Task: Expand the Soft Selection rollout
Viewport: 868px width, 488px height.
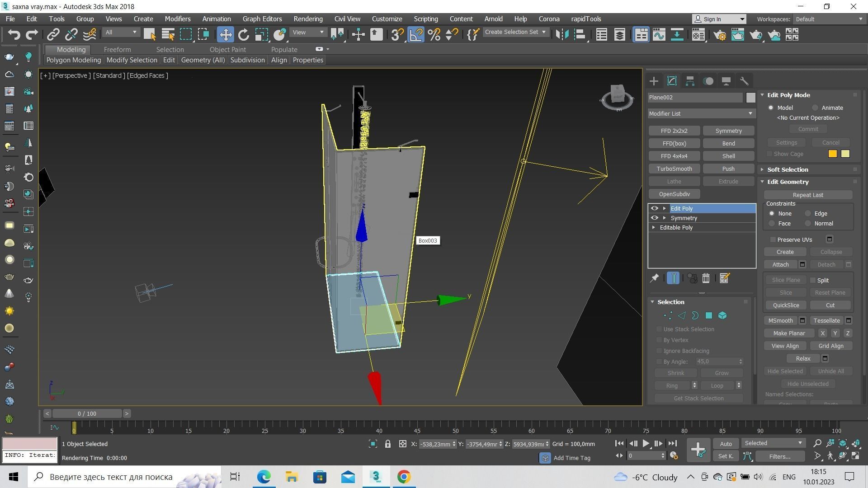Action: click(x=787, y=169)
